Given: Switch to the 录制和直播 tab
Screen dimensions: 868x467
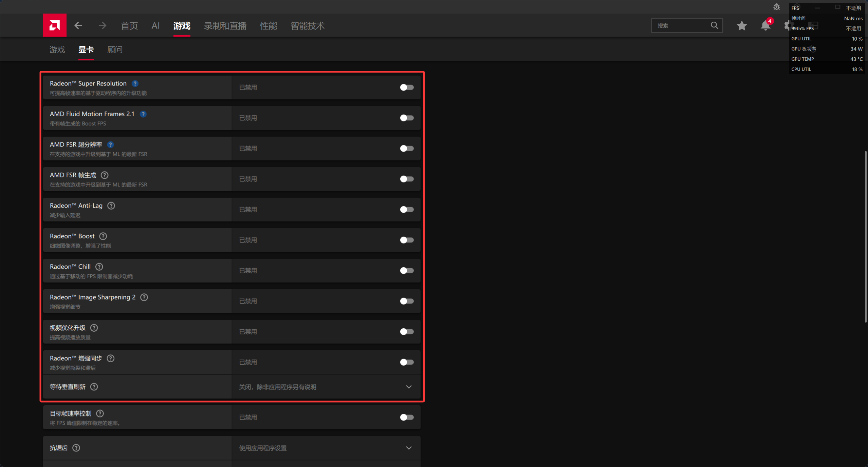Looking at the screenshot, I should coord(225,26).
